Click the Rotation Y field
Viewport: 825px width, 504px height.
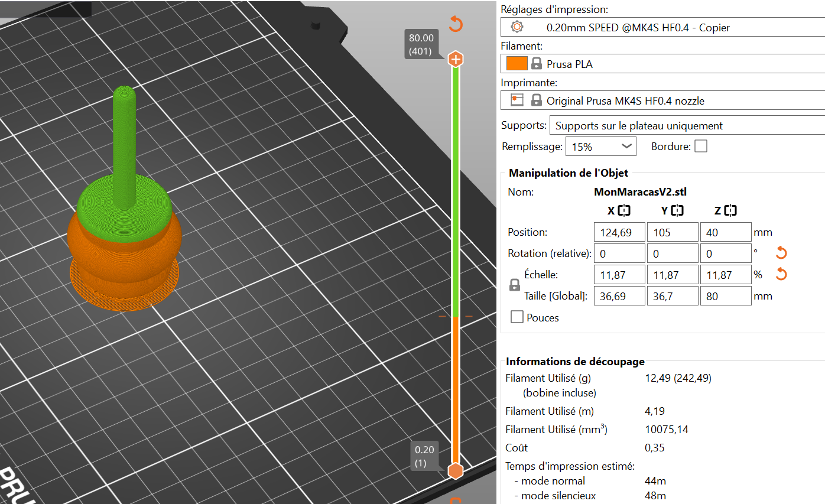(673, 253)
